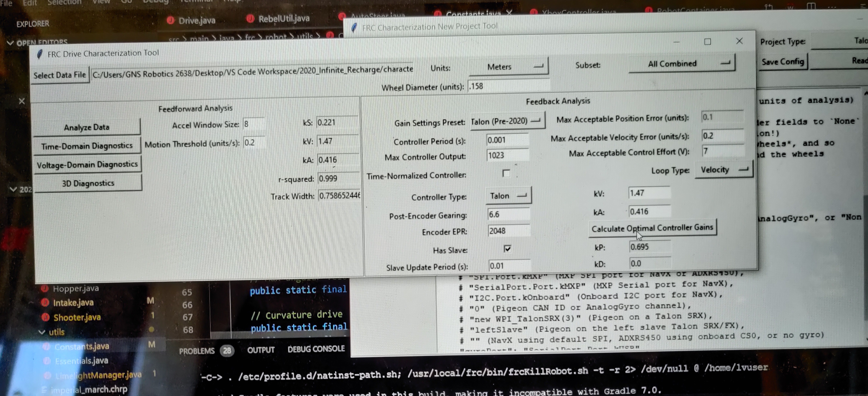Open Shooter.java in explorer

pyautogui.click(x=77, y=317)
